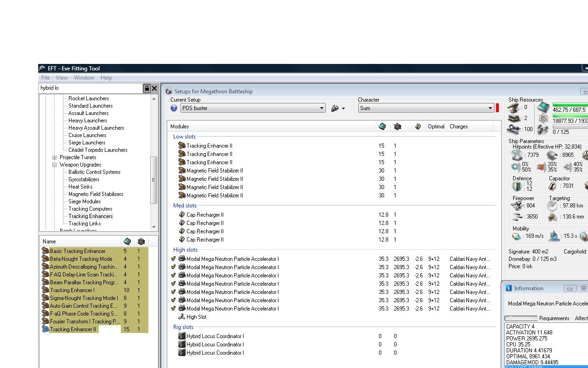Click the shield hitpoints icon showing 7379
Screen dimensions: 588x368
pyautogui.click(x=517, y=155)
